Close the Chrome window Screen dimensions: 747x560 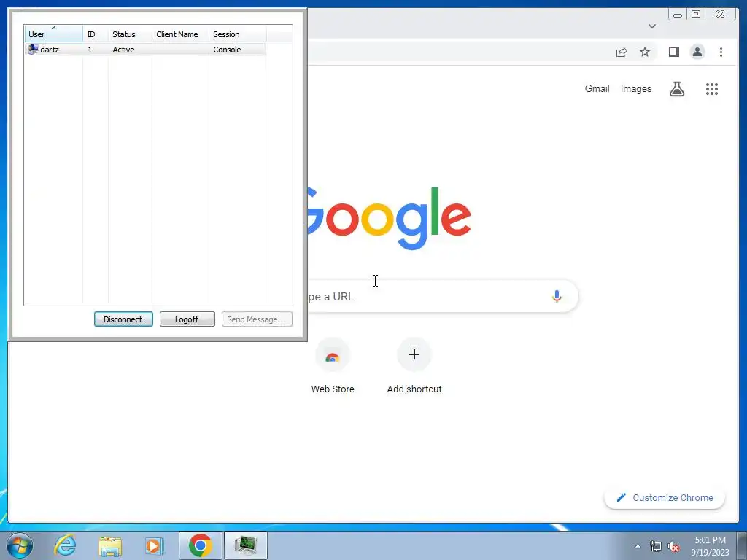tap(720, 15)
